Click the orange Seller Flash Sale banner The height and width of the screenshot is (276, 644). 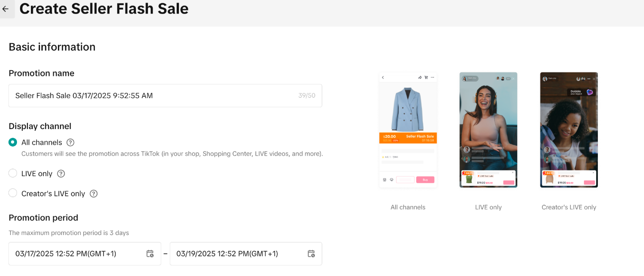pyautogui.click(x=408, y=138)
